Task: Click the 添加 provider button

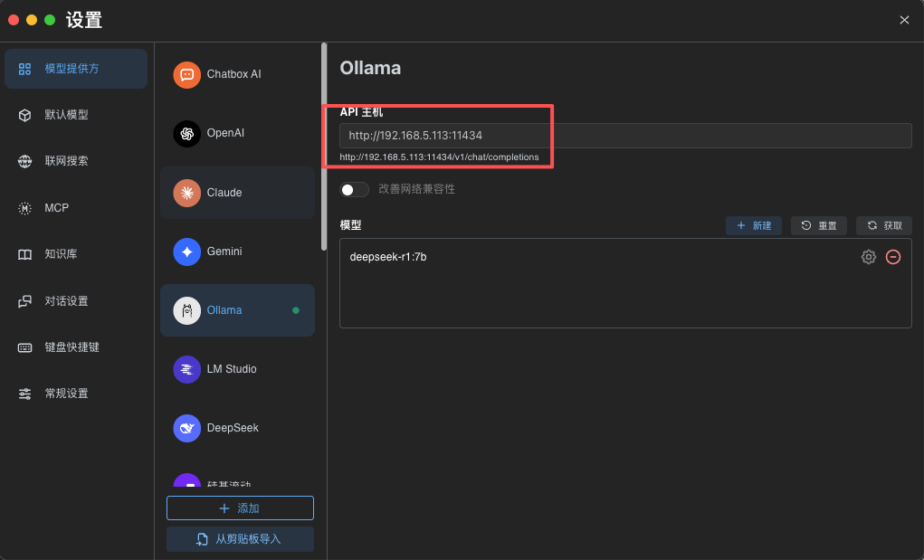Action: pos(240,508)
